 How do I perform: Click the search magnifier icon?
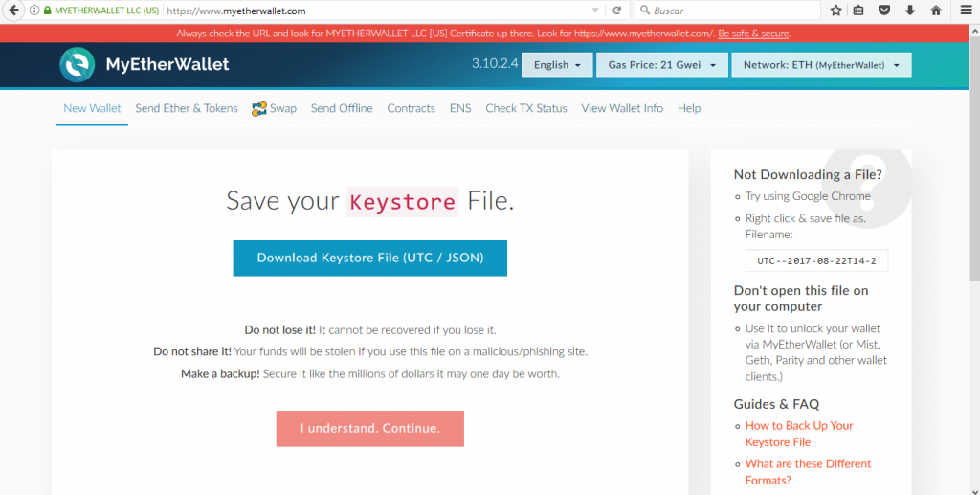point(645,11)
